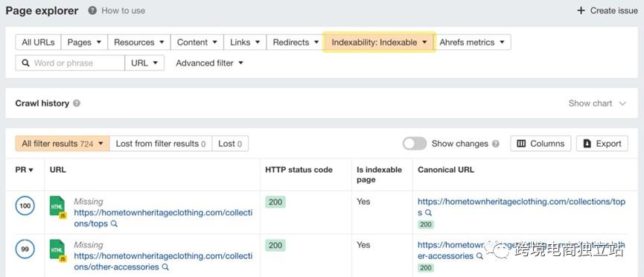
Task: Click the 200 badge under canonical other-accessories URL
Action: click(426, 267)
